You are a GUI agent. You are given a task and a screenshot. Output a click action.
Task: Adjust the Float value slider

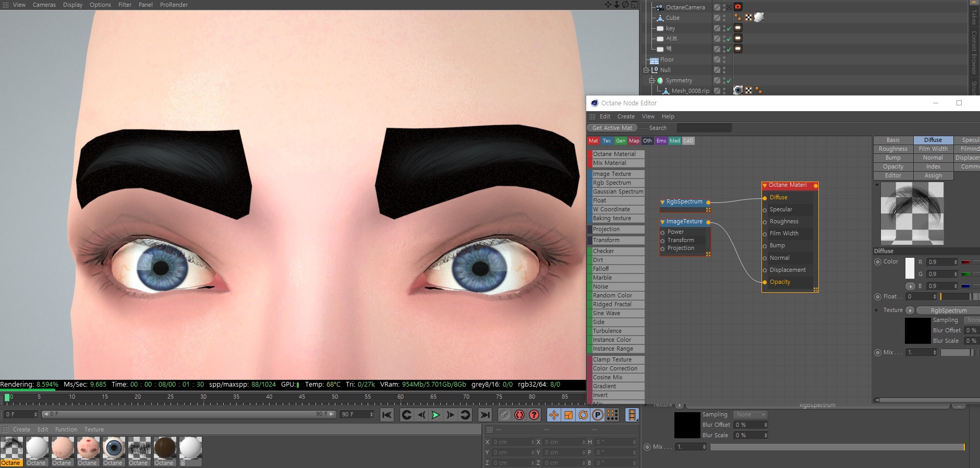pos(955,296)
